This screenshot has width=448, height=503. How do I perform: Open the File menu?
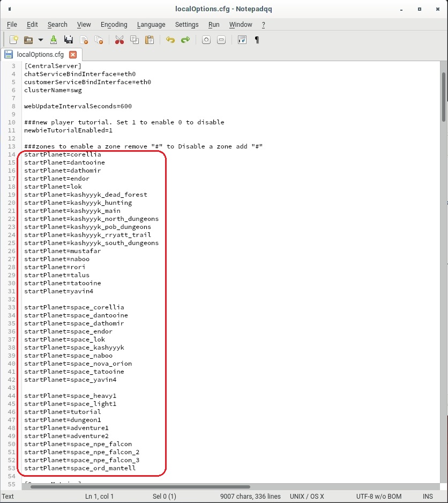[x=12, y=24]
